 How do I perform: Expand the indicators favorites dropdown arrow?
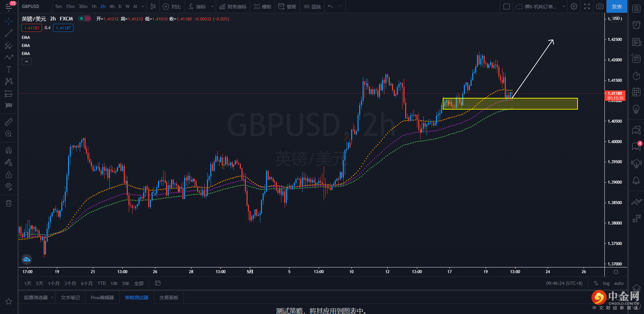point(212,6)
